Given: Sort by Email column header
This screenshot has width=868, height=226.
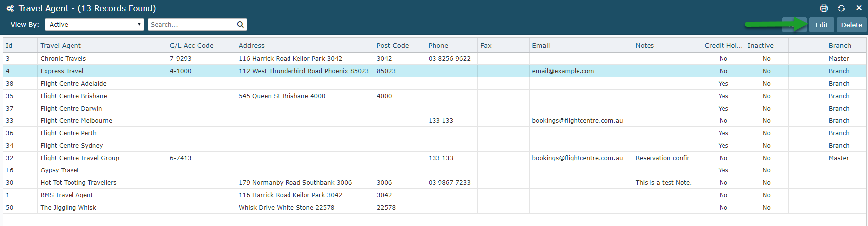Looking at the screenshot, I should click(x=581, y=45).
